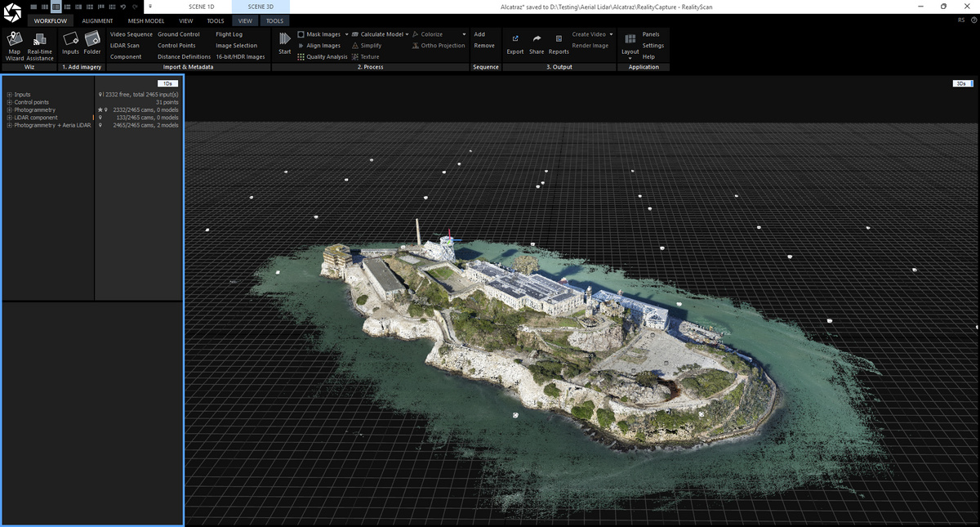
Task: Open the Mask Images dropdown arrow
Action: (x=346, y=34)
